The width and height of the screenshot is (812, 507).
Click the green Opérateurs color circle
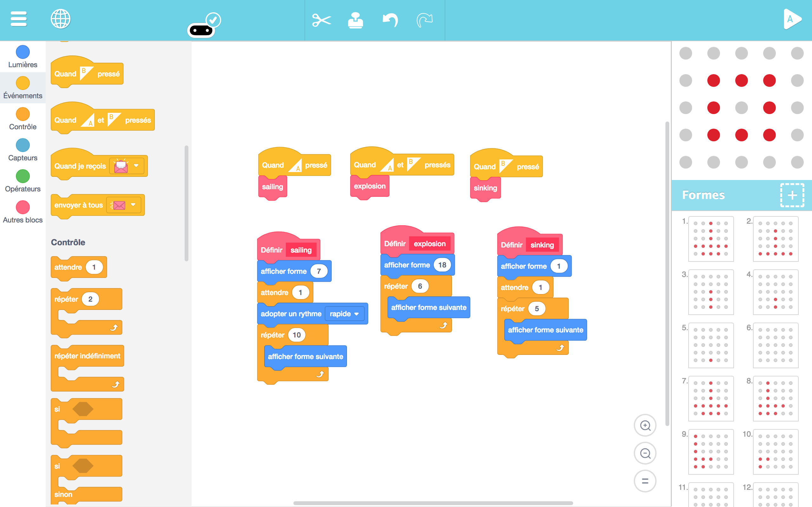pos(22,177)
